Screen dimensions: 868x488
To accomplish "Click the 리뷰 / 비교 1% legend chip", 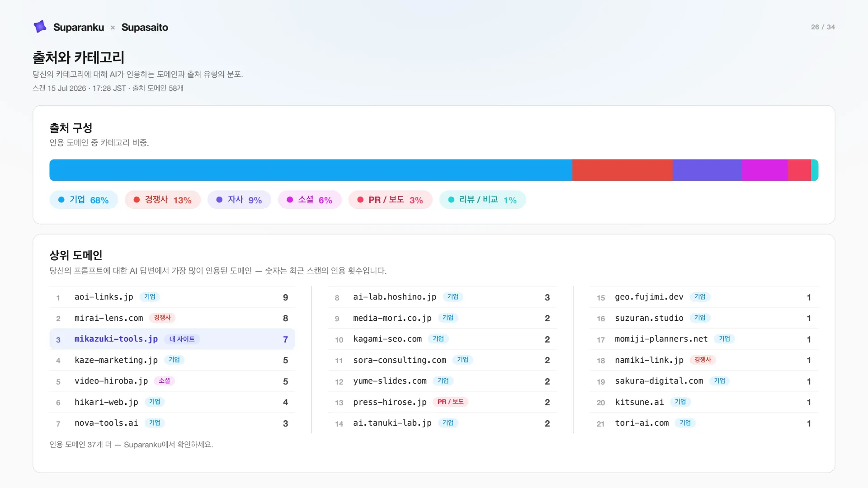I will coord(483,200).
